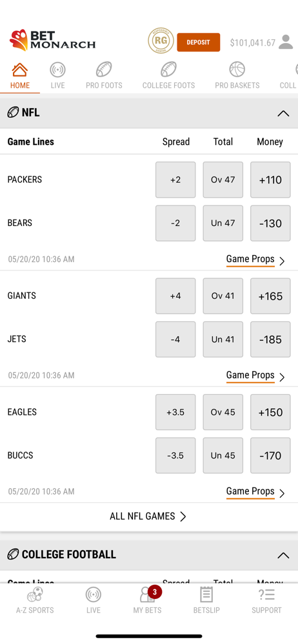Tap the account balance amount

point(253,43)
